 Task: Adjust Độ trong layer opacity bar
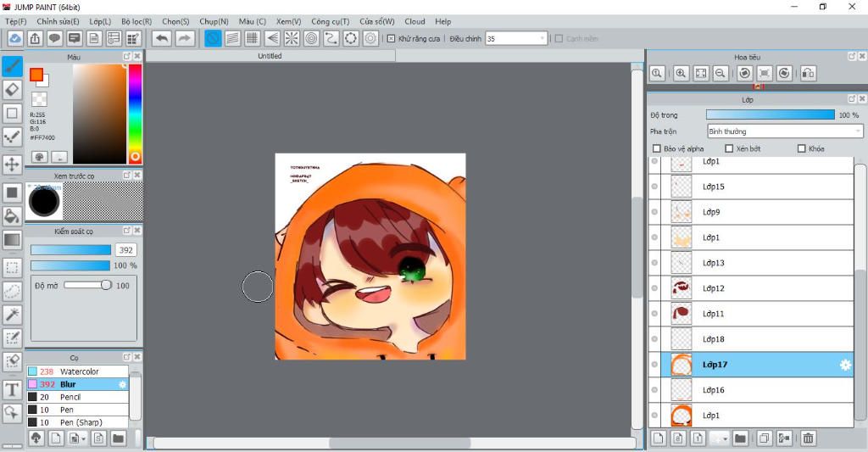770,114
